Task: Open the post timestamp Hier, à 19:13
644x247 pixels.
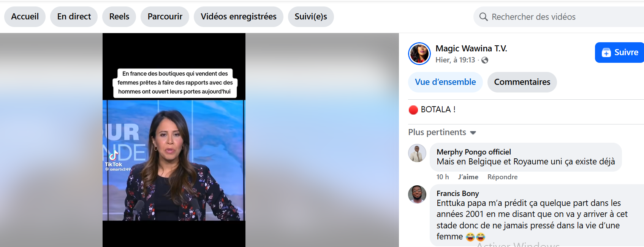Action: 455,60
